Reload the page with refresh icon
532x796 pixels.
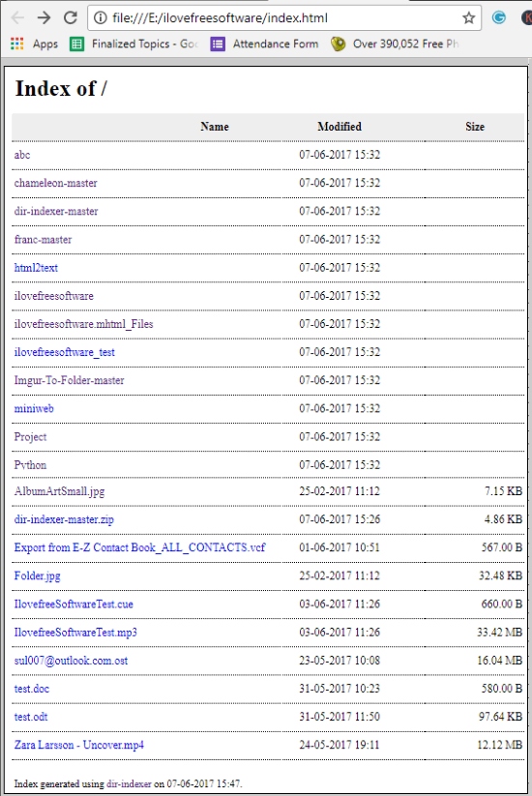(x=70, y=18)
